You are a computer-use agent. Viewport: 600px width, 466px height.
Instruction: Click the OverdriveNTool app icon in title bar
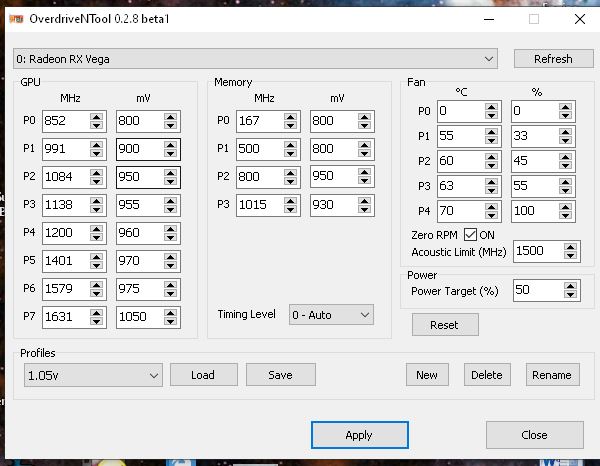click(16, 19)
